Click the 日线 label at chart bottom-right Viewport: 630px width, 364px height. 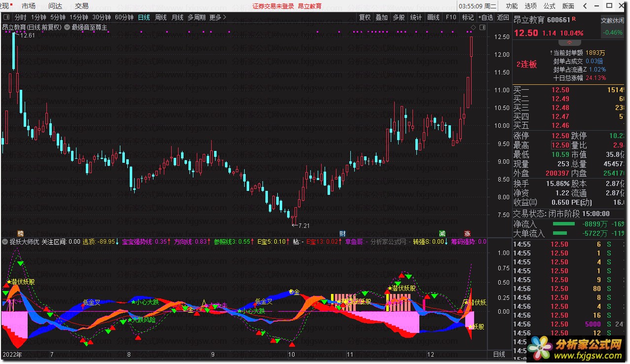(x=499, y=355)
